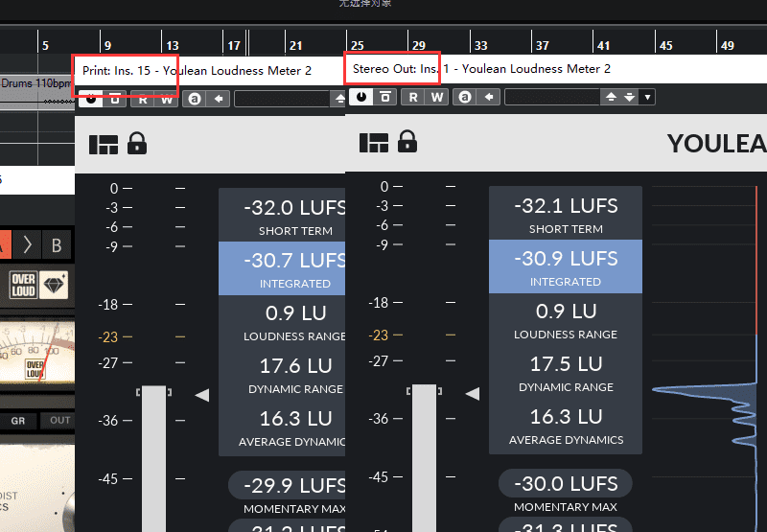Select -30.7 LUFS integrated readout
767x532 pixels.
pos(282,268)
